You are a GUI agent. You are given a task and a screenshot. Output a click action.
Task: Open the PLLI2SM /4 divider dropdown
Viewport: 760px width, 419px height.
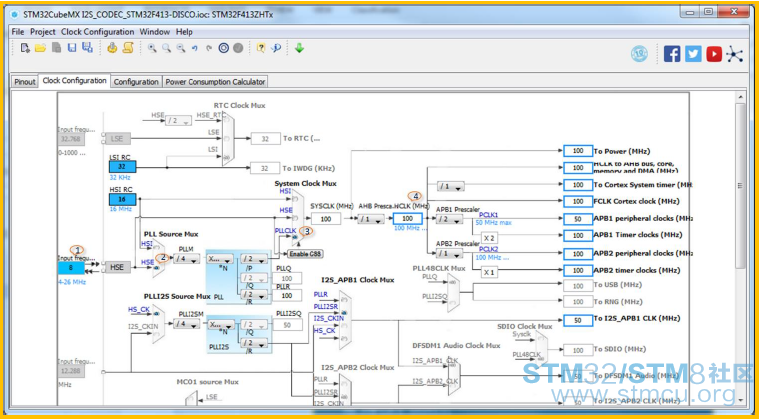(x=187, y=324)
